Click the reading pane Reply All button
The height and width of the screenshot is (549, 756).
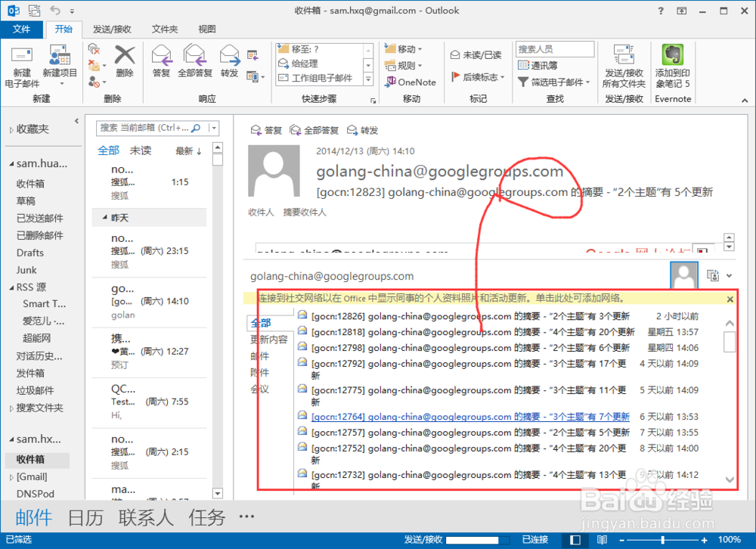tap(314, 130)
